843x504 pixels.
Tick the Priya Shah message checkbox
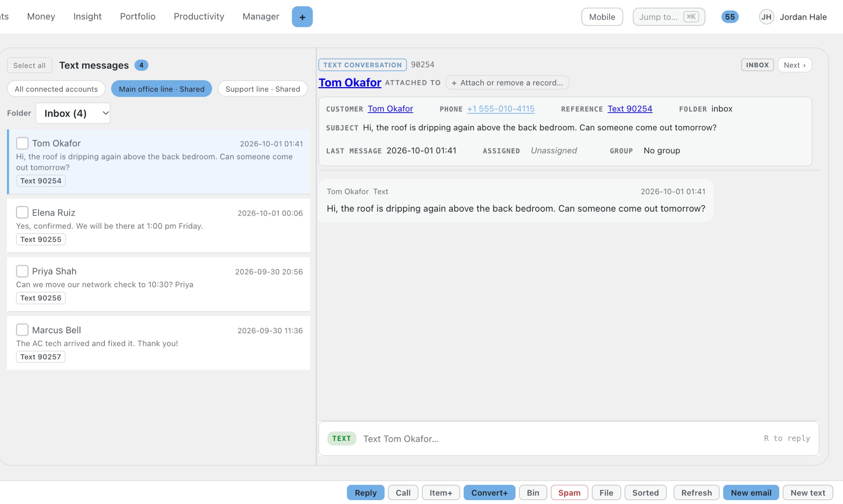point(22,271)
